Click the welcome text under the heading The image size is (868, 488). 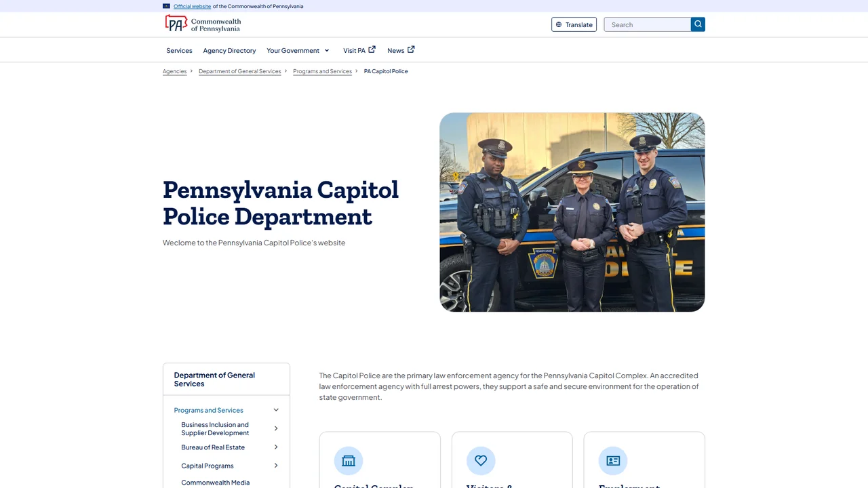(x=254, y=243)
